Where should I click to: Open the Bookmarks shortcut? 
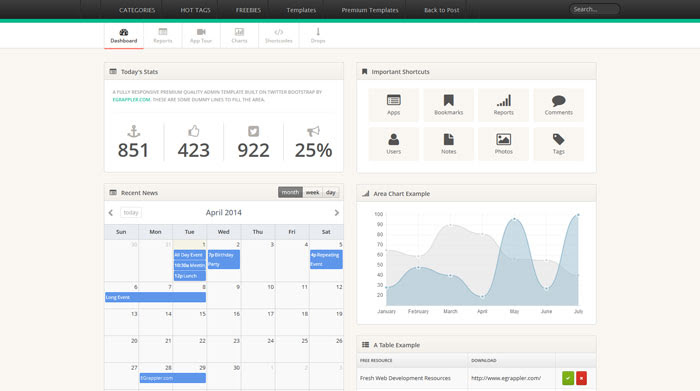click(449, 105)
